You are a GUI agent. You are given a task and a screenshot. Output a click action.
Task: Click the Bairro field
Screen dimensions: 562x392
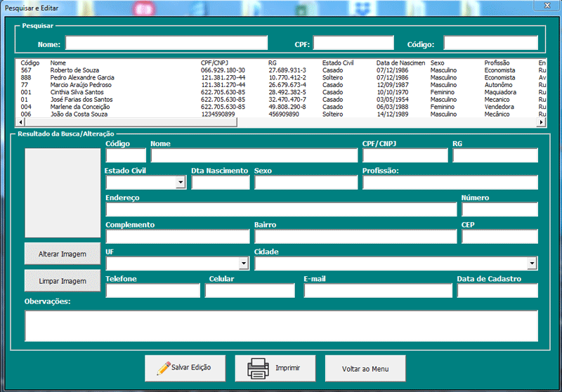[355, 237]
